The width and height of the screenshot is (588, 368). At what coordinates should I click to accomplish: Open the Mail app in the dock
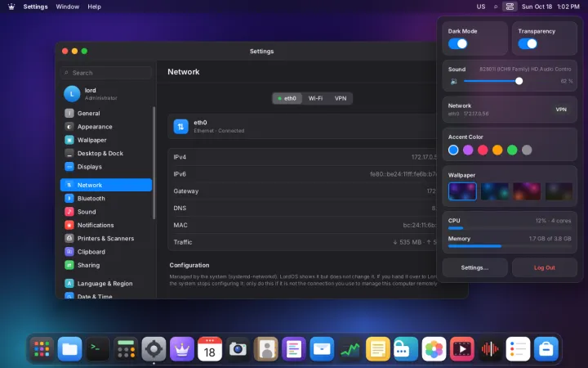coord(322,349)
